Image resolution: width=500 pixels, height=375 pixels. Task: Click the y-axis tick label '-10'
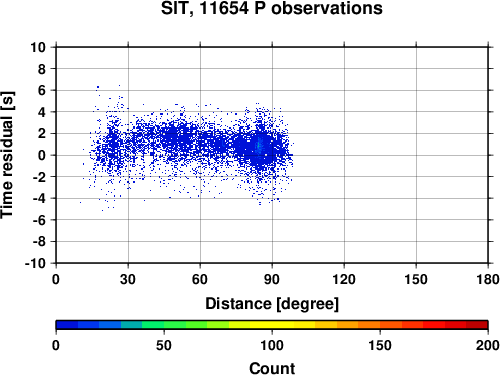35,263
